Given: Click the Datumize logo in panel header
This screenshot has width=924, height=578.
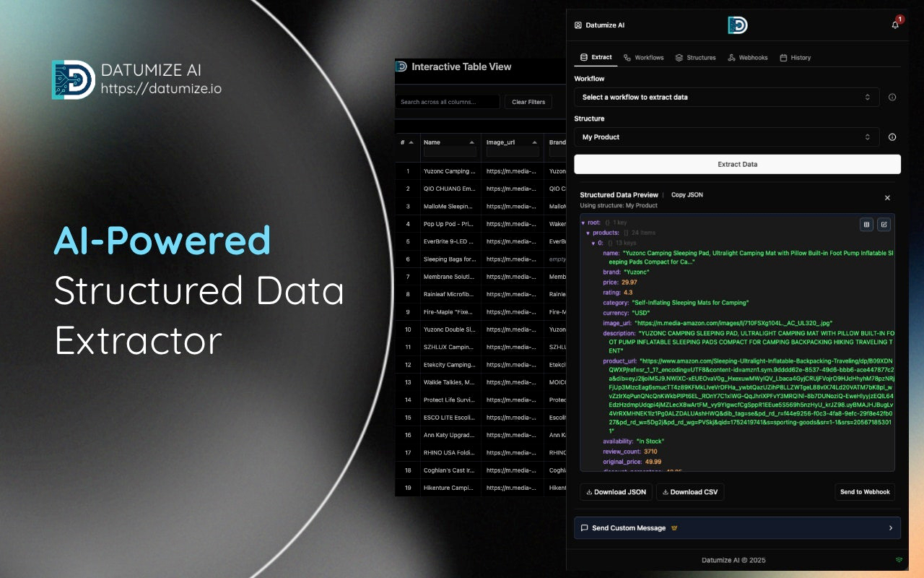Looking at the screenshot, I should pos(738,25).
